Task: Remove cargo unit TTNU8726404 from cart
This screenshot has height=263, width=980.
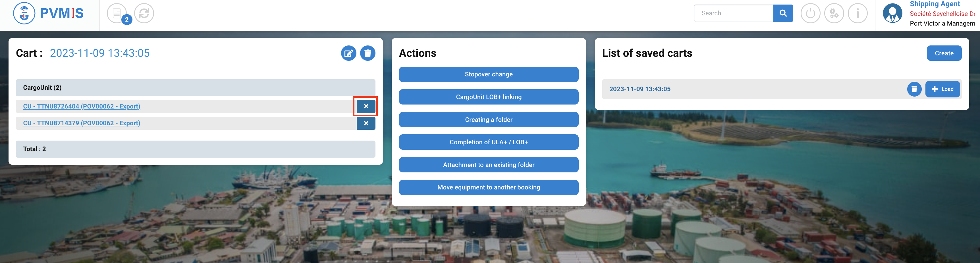Action: 366,107
